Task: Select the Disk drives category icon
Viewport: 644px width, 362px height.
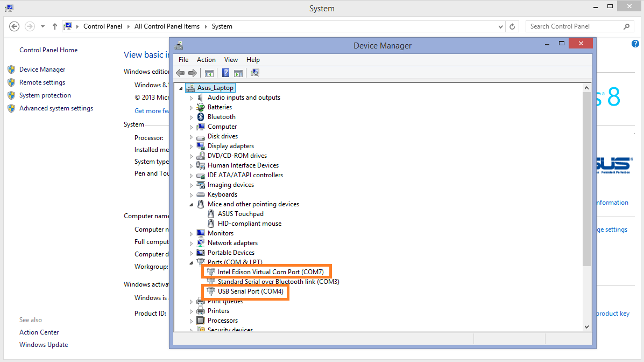Action: (201, 137)
